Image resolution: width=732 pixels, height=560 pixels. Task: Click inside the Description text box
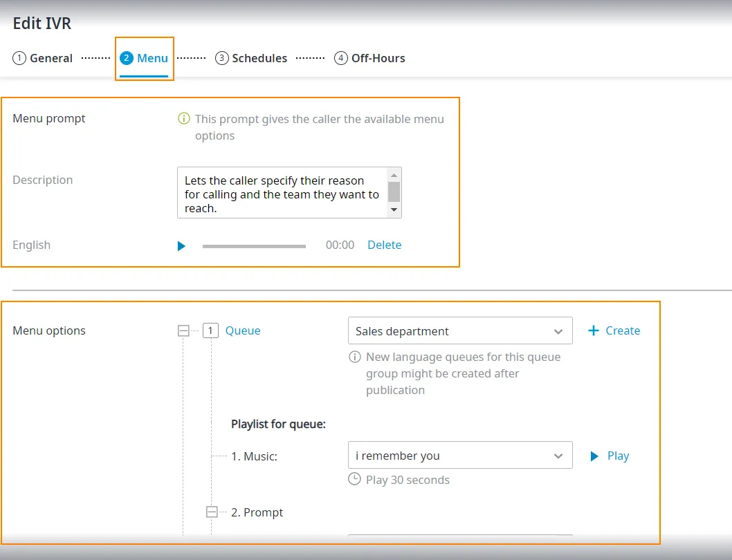tap(283, 193)
